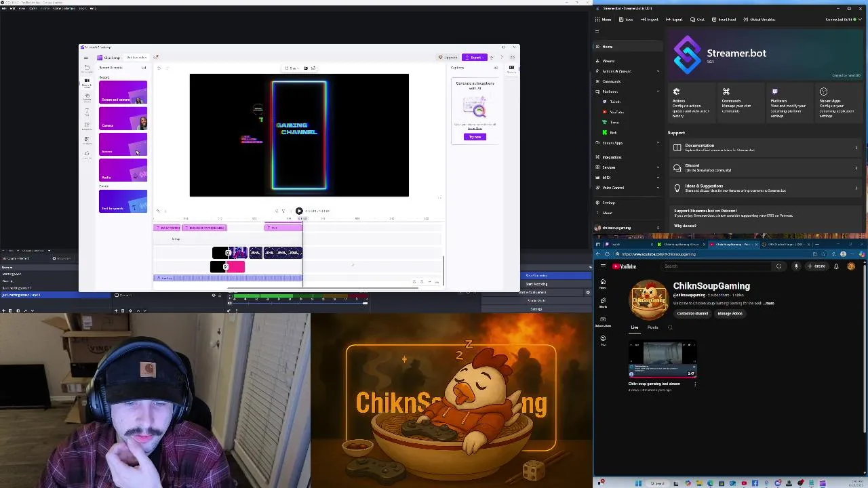This screenshot has height=488, width=868.
Task: Open Actions card in Streamer.bot home
Action: tap(691, 104)
